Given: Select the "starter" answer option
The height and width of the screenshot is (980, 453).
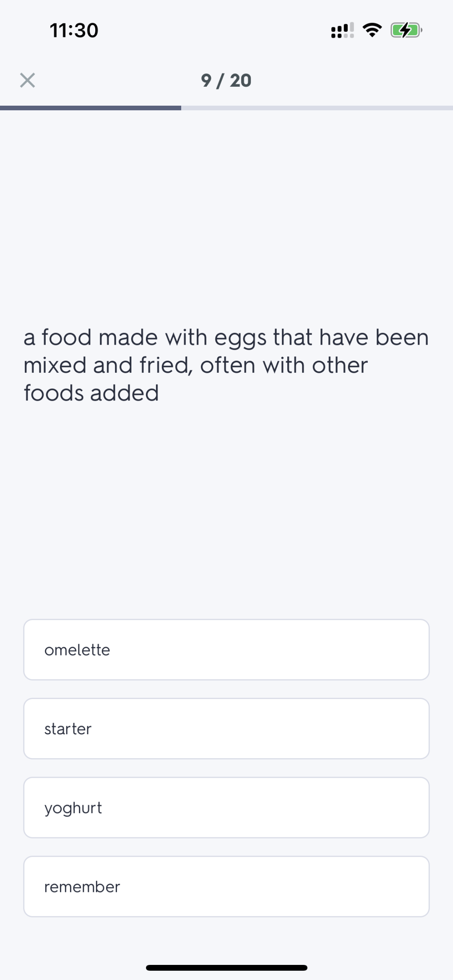Looking at the screenshot, I should click(226, 728).
